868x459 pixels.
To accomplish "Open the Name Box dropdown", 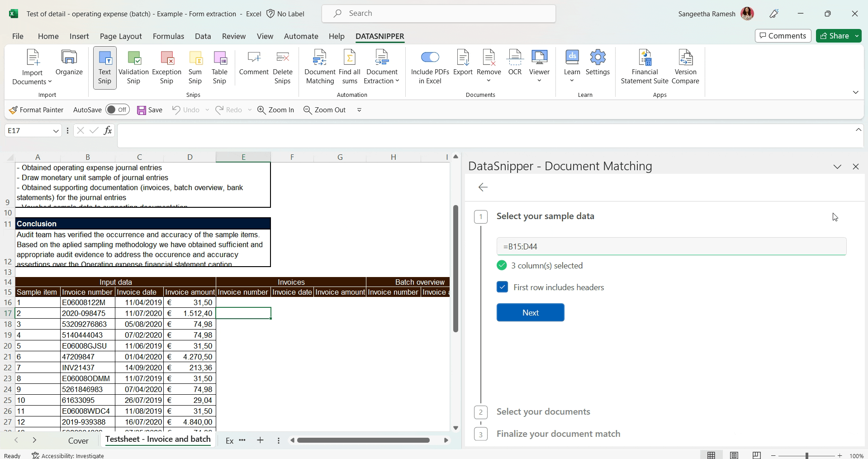I will pos(55,130).
